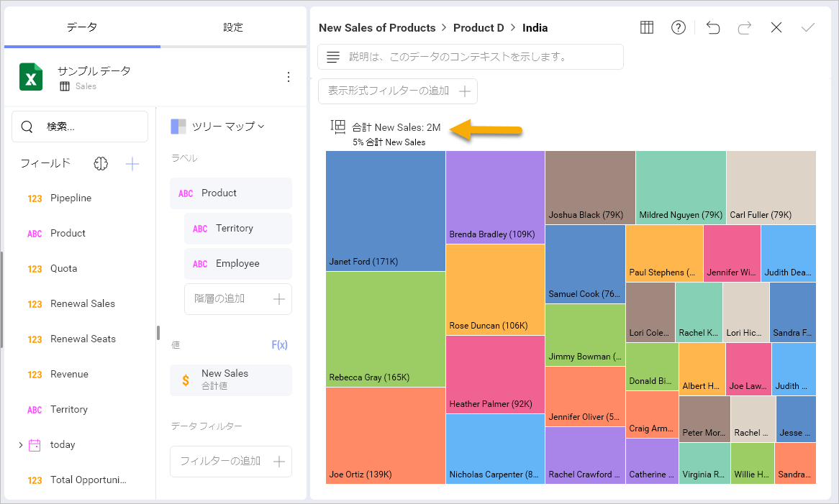839x504 pixels.
Task: Click the calendar icon of today field
Action: point(35,444)
